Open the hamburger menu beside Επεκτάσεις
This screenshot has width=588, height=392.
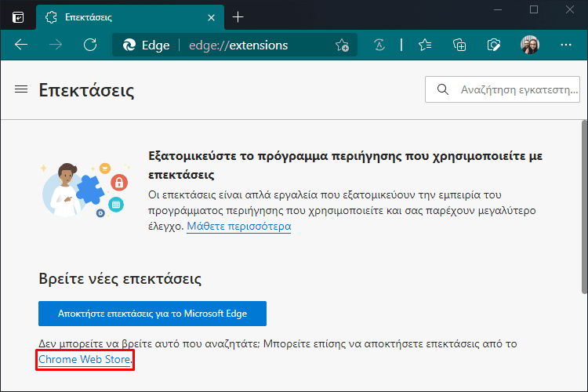tap(21, 89)
